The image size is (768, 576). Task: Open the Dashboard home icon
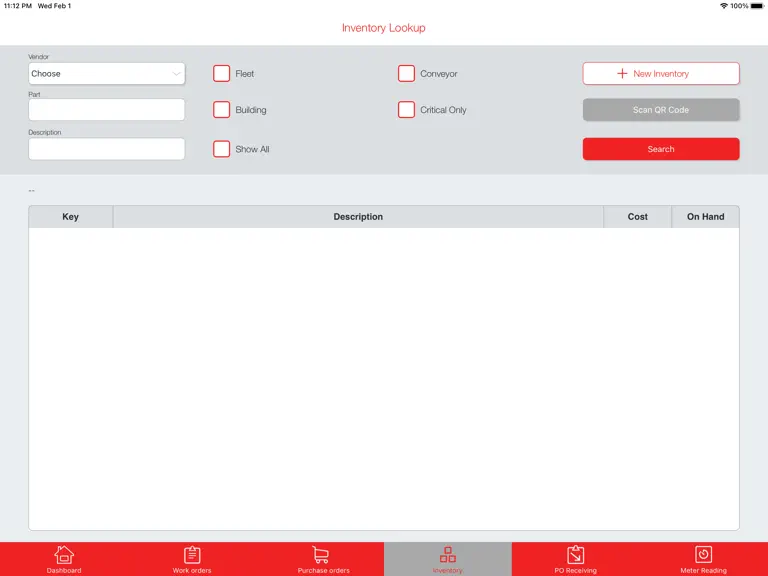click(x=64, y=555)
